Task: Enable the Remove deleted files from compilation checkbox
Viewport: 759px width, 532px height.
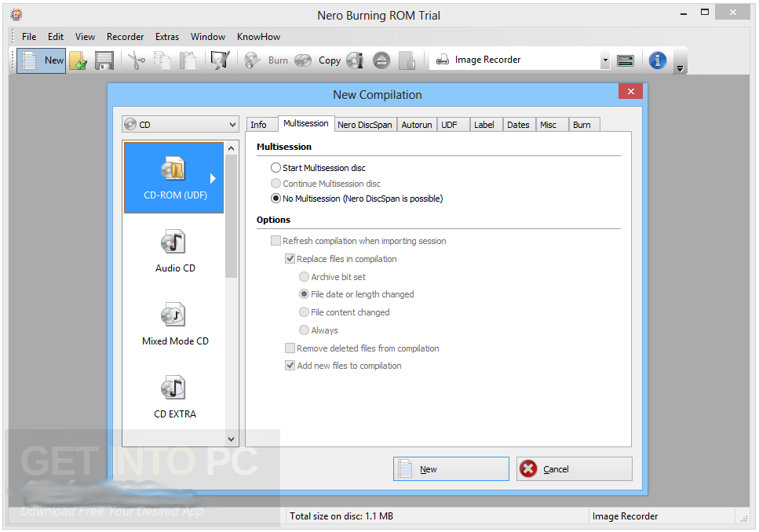Action: pyautogui.click(x=290, y=348)
